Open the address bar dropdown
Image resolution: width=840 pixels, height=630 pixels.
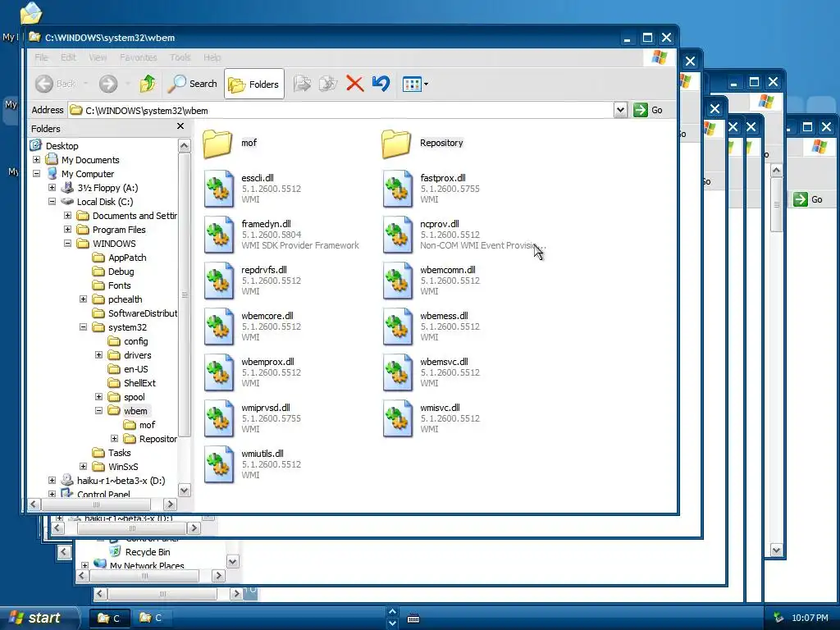pyautogui.click(x=620, y=110)
